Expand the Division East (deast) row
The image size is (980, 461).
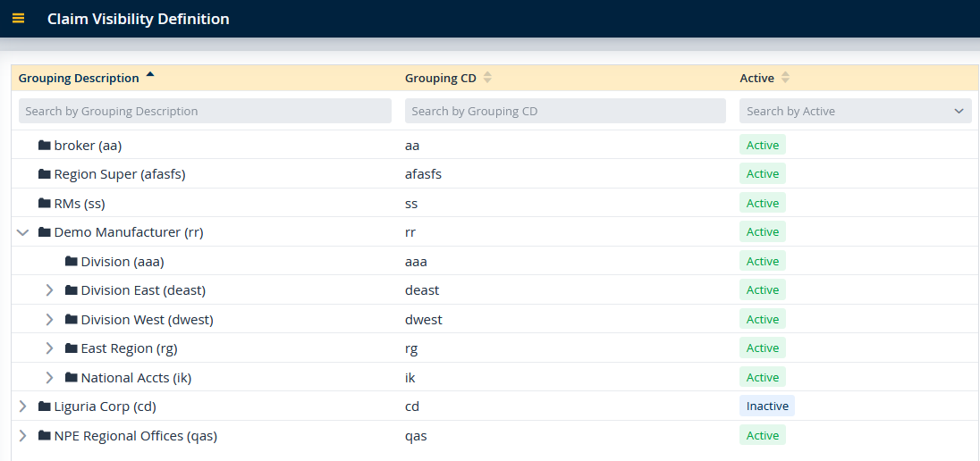pyautogui.click(x=50, y=290)
